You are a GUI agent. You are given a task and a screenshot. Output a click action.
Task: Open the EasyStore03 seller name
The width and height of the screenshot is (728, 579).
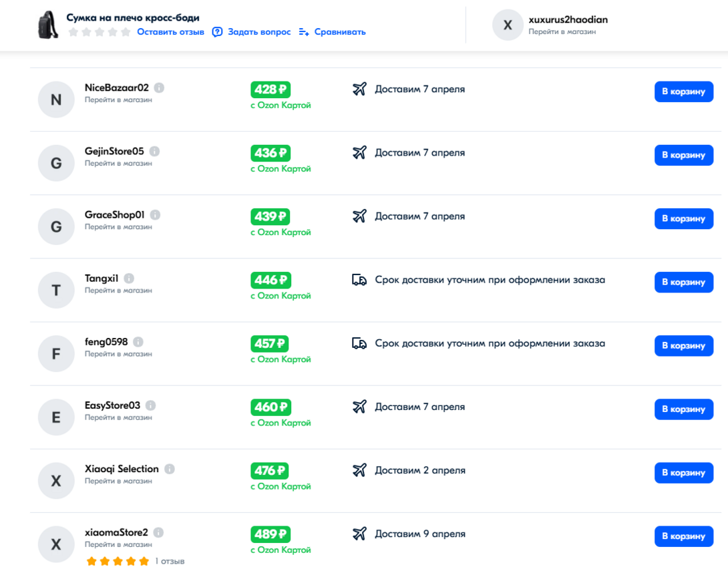coord(112,405)
